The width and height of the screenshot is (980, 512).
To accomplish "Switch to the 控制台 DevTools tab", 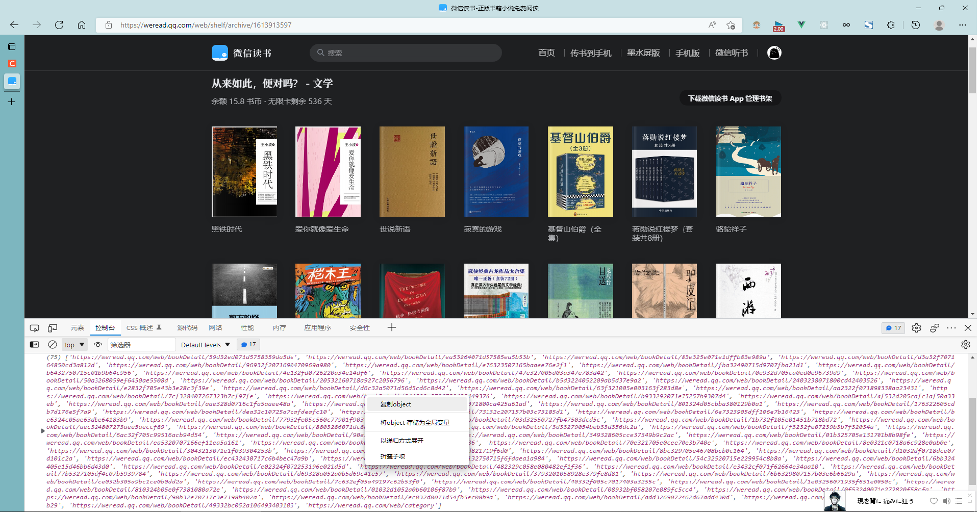I will point(105,328).
